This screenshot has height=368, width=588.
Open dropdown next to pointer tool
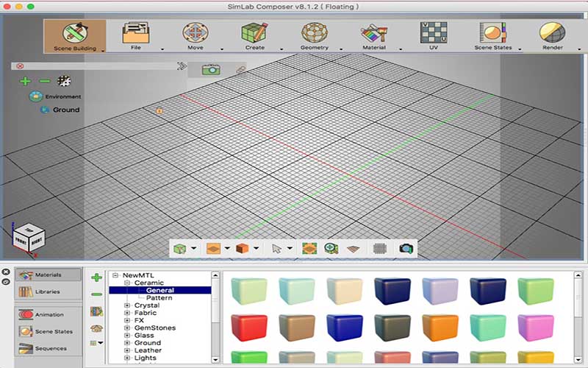click(290, 248)
